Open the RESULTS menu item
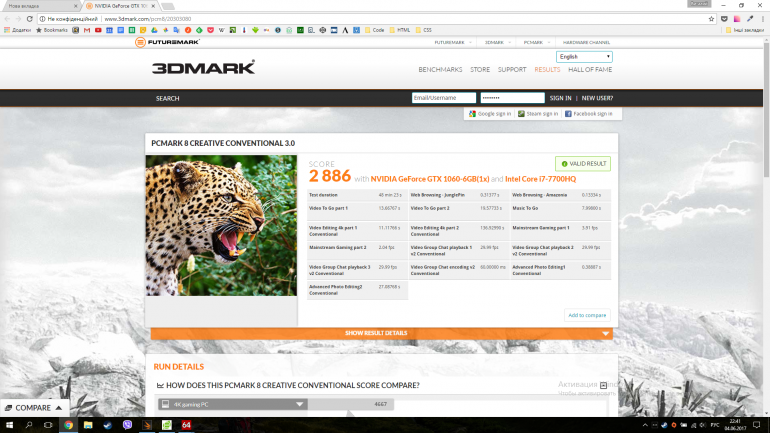This screenshot has height=433, width=770. 547,70
